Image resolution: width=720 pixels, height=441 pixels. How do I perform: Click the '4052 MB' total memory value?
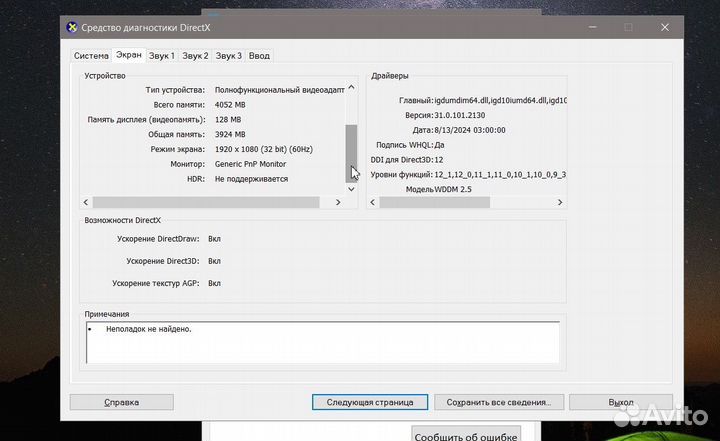pyautogui.click(x=230, y=105)
